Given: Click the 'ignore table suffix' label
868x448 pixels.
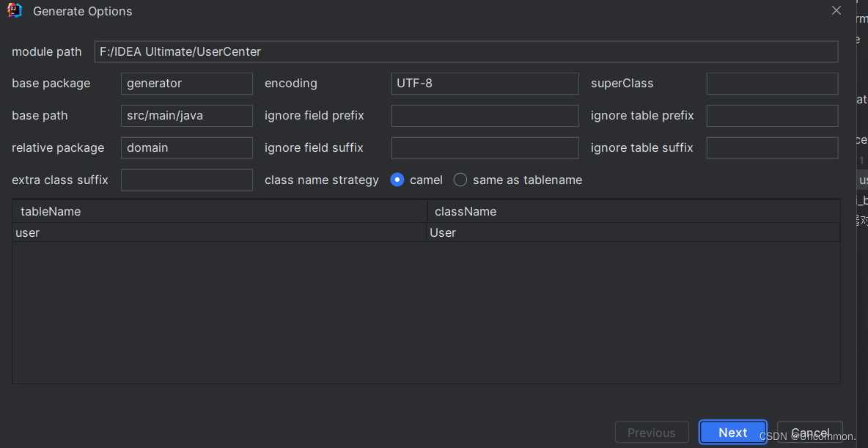Looking at the screenshot, I should (642, 148).
